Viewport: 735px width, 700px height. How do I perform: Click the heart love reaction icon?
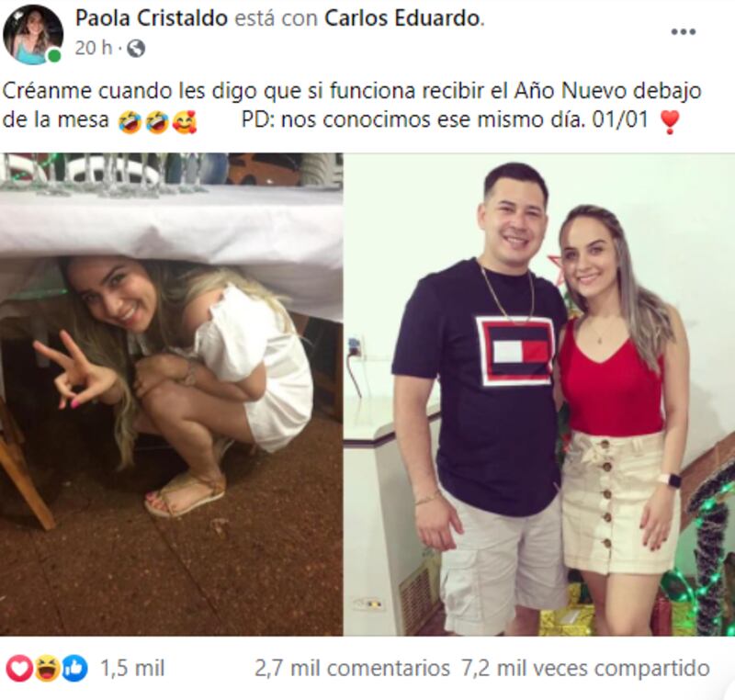pos(19,668)
